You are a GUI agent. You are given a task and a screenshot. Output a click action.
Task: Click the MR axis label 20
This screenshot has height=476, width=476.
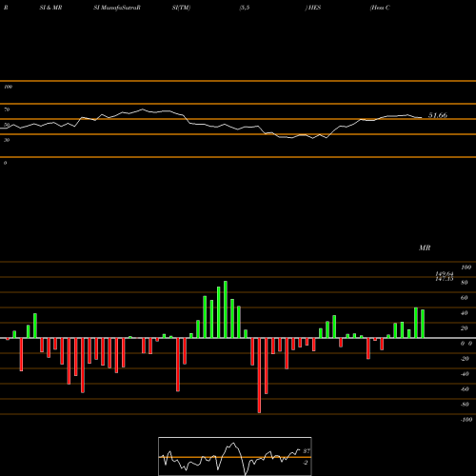click(x=465, y=328)
